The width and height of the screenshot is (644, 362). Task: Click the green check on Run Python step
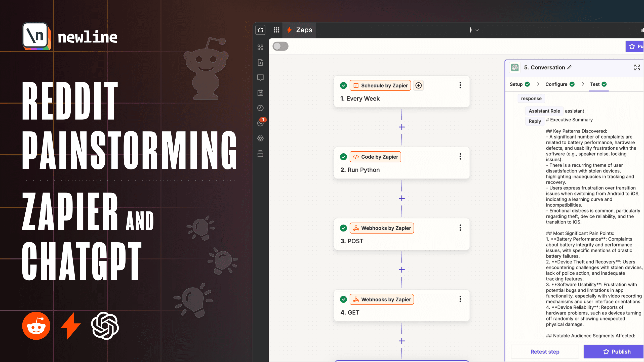coord(343,157)
